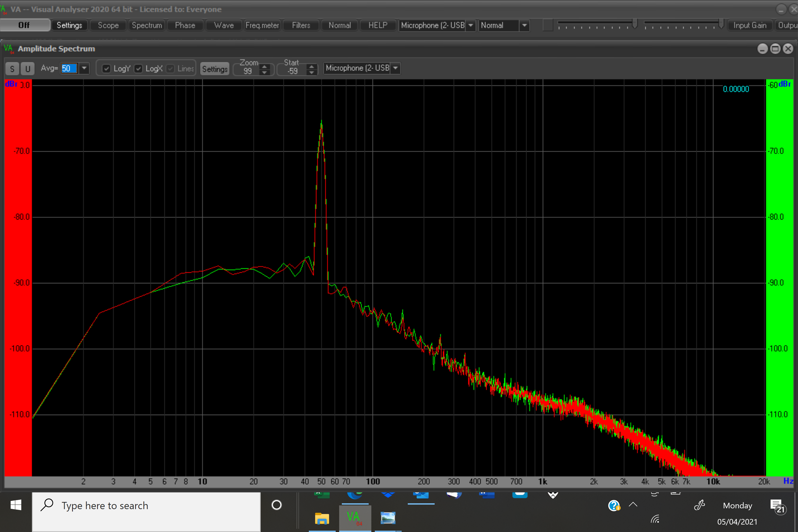This screenshot has height=532, width=798.
Task: Click the U button in Amplitude Spectrum
Action: pyautogui.click(x=28, y=69)
